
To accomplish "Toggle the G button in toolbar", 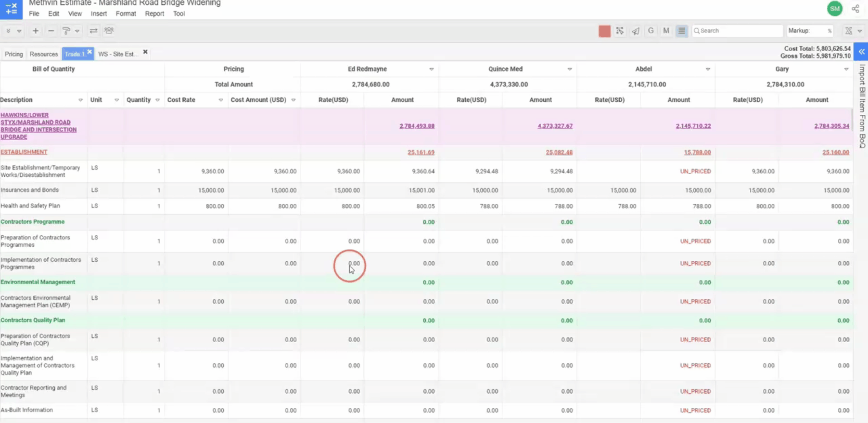I will coord(651,31).
